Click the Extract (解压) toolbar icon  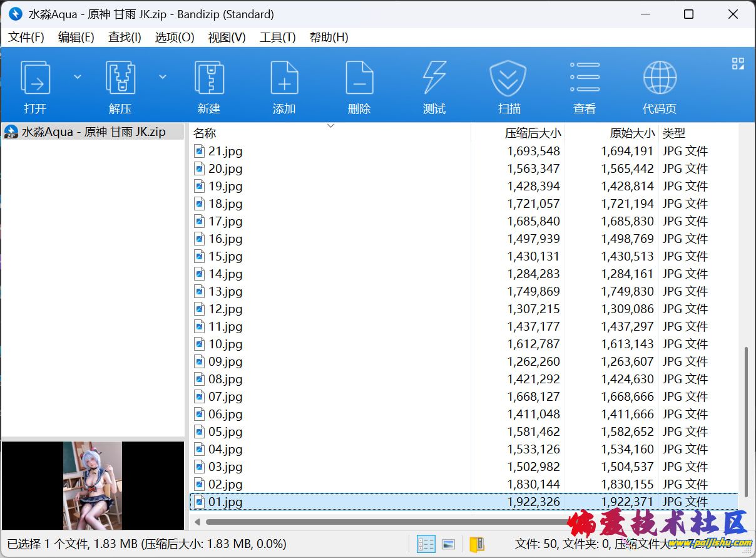(120, 78)
